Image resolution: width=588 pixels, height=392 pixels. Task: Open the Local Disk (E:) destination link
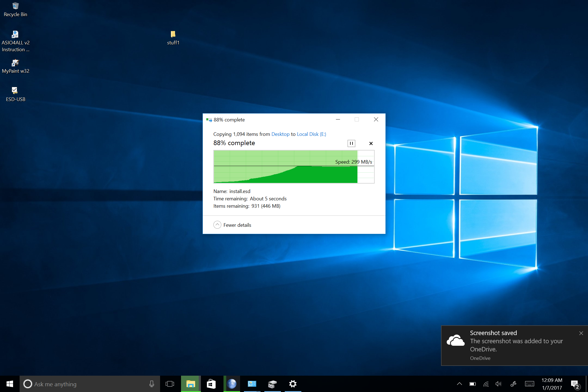pos(311,134)
